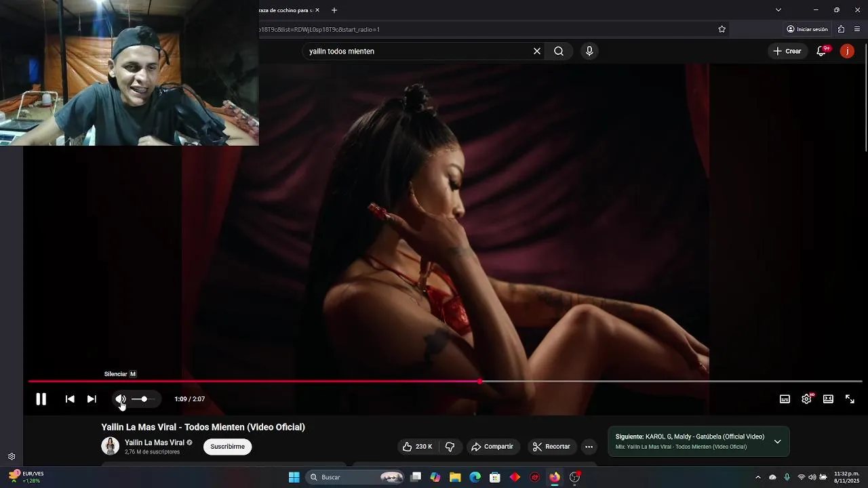Click the microphone tray icon

(x=787, y=477)
